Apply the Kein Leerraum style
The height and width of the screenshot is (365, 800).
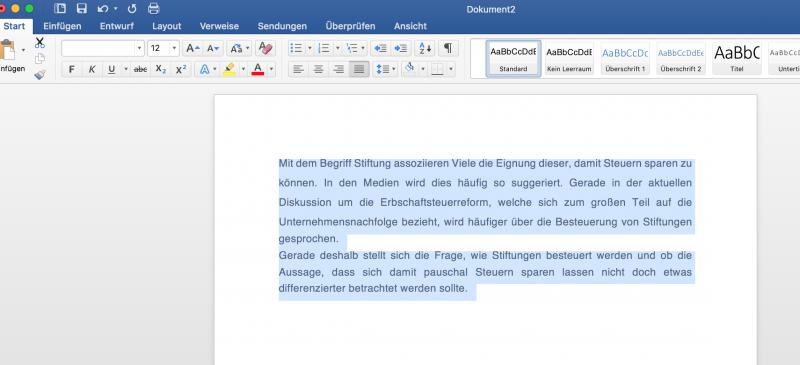tap(569, 58)
